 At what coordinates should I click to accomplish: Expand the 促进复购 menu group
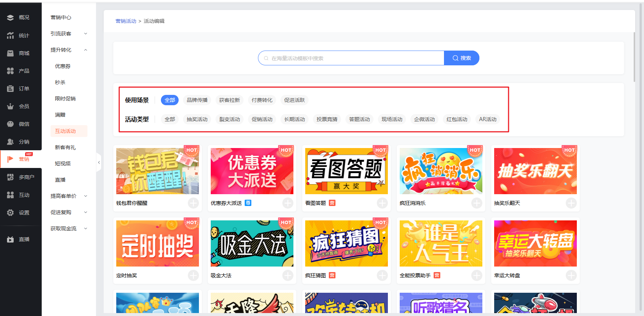pos(69,212)
